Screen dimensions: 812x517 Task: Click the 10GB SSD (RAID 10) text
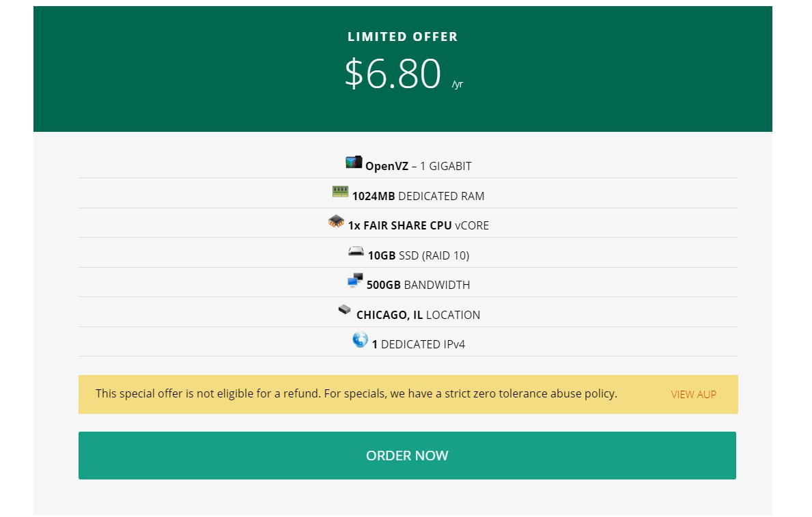tap(418, 255)
